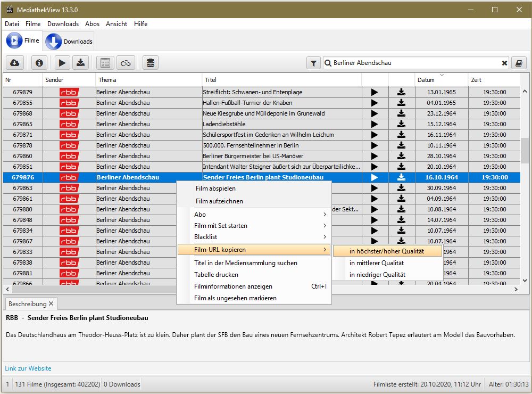Viewport: 532px width, 394px height.
Task: Open the Hilfe menu
Action: tap(141, 24)
